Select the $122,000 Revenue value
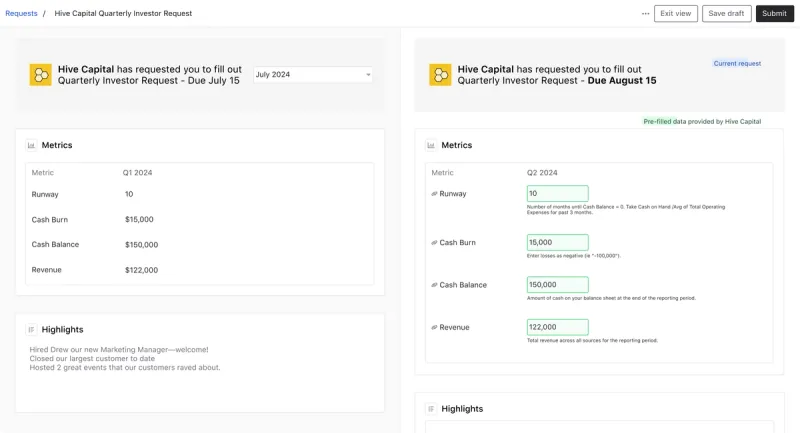The width and height of the screenshot is (800, 433). tap(141, 270)
